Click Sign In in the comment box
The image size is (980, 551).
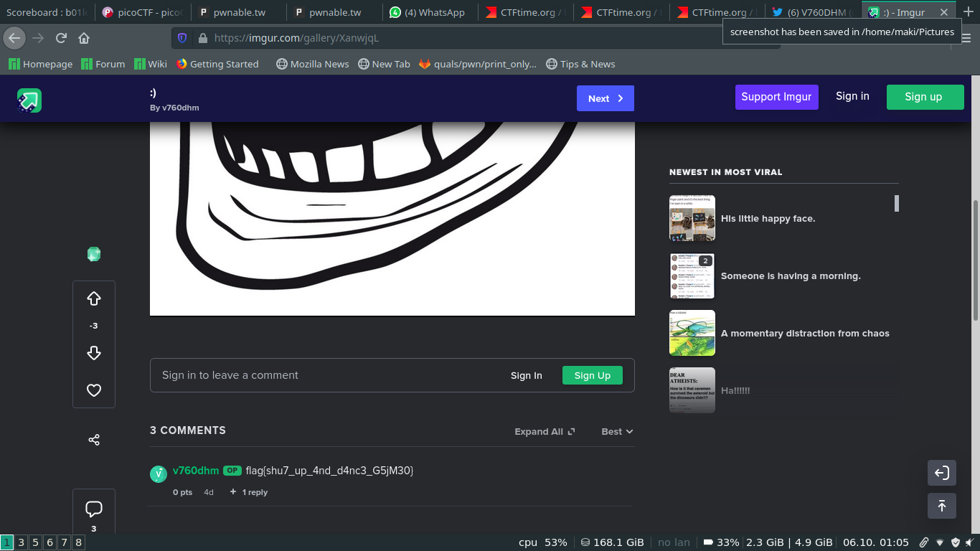[527, 375]
